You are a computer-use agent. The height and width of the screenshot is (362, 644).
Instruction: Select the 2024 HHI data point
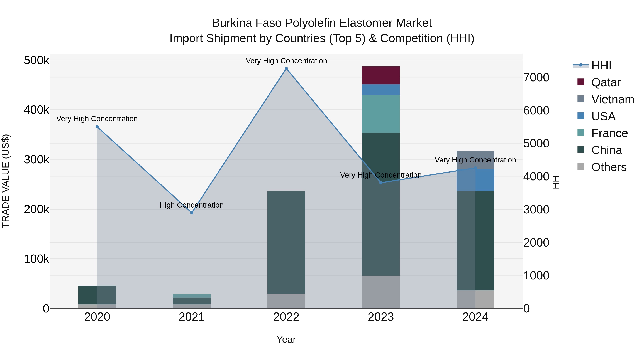pos(475,168)
